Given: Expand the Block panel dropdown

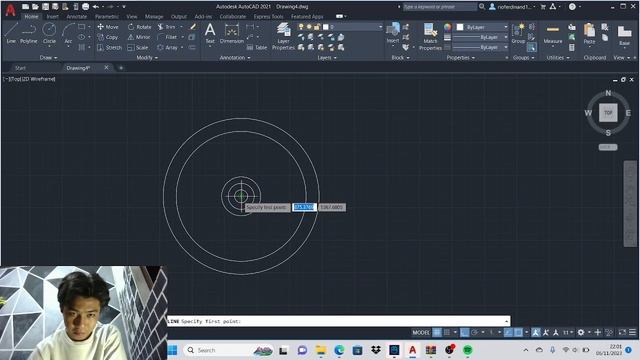Looking at the screenshot, I should pyautogui.click(x=400, y=58).
